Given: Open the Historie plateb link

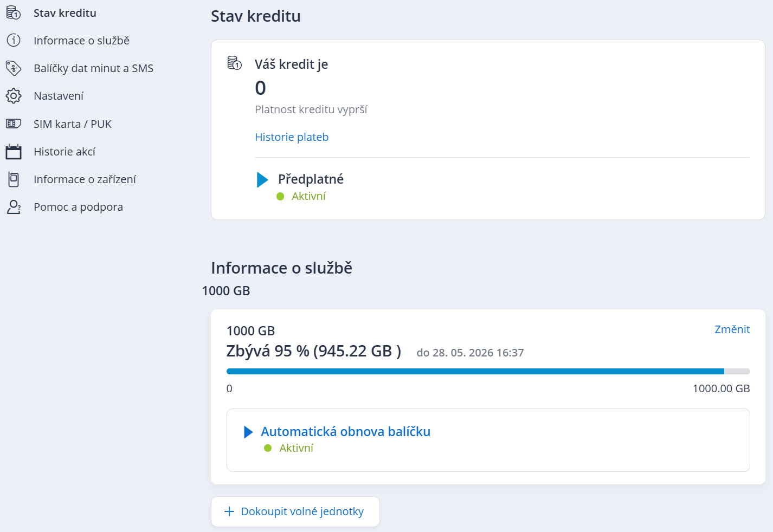Looking at the screenshot, I should pos(292,137).
